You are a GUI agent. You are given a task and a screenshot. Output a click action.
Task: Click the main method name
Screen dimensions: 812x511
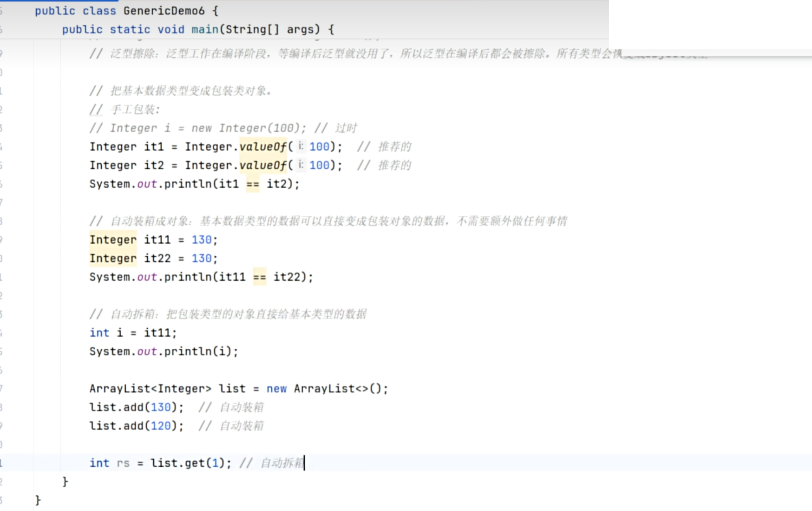tap(205, 29)
